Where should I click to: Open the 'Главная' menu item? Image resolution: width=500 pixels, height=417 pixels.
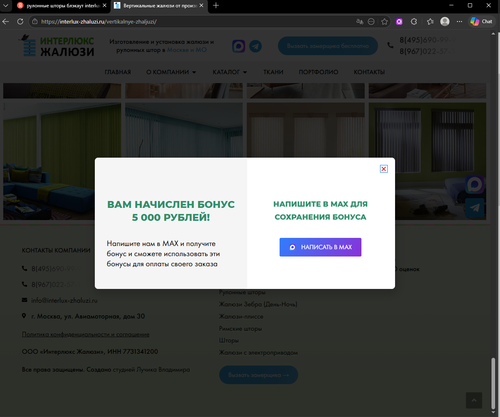(x=118, y=72)
